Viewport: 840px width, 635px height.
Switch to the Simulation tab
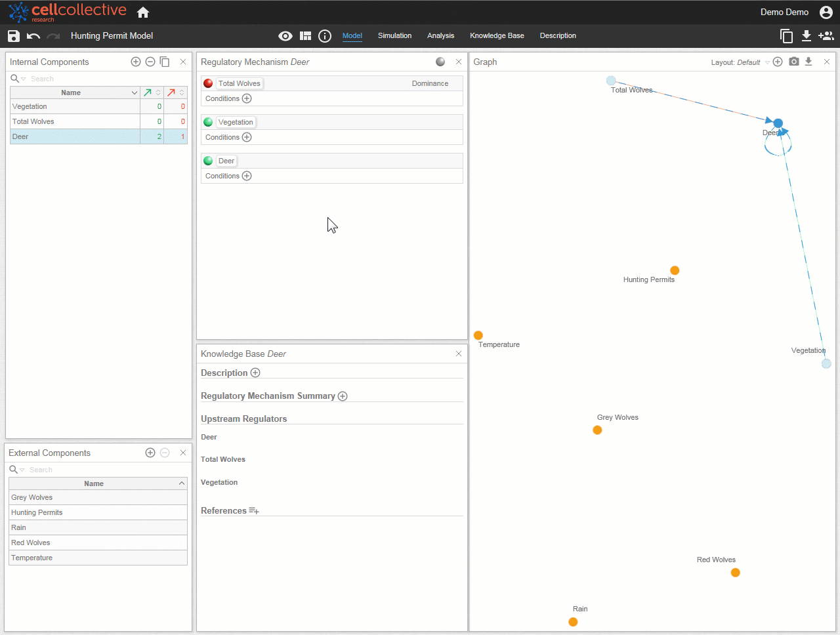pyautogui.click(x=395, y=36)
